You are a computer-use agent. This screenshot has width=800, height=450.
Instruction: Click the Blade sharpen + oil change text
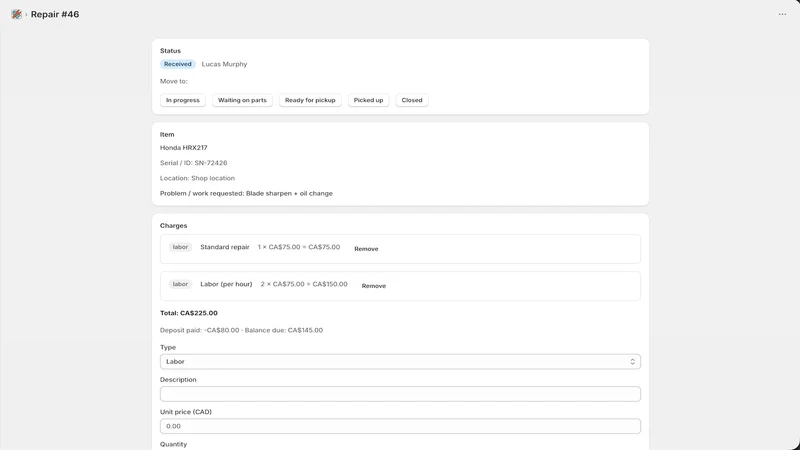(x=289, y=194)
